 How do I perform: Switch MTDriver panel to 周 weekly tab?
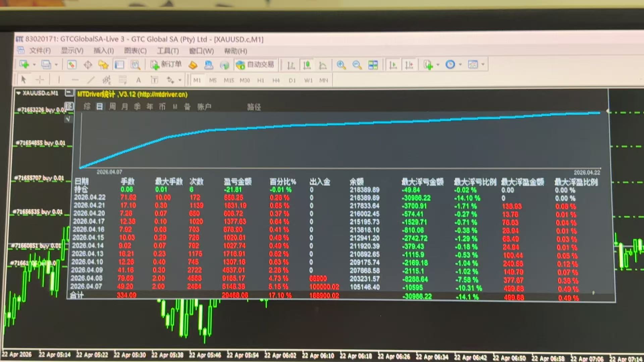(112, 107)
